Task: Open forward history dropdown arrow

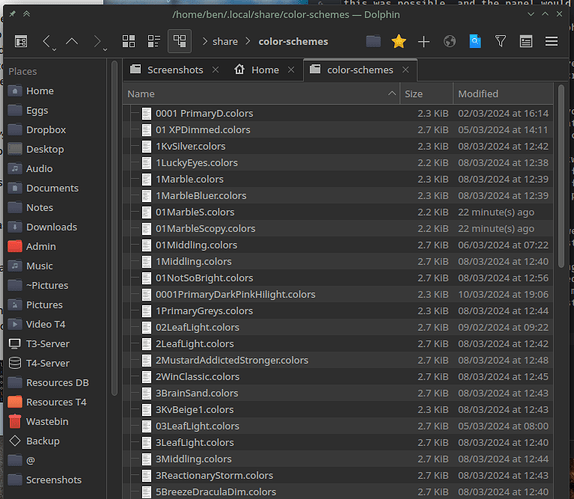Action: [x=105, y=49]
